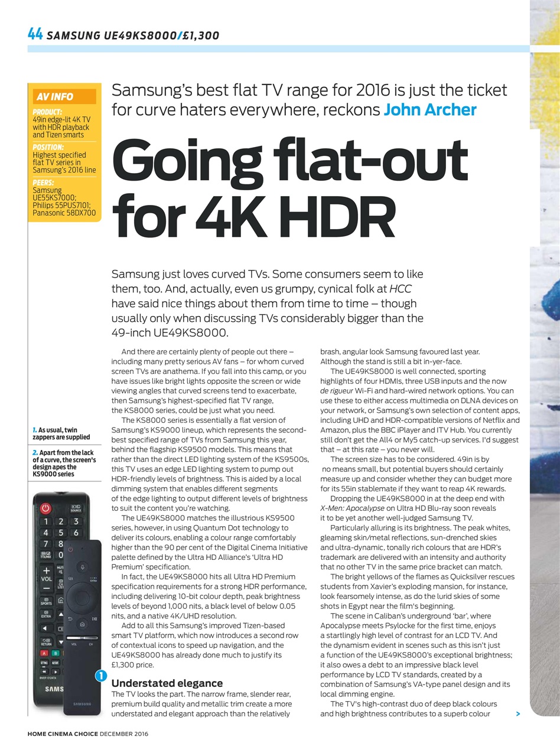Click the TTX/MIX button on the standard remote
The image size is (560, 756).
(x=45, y=555)
